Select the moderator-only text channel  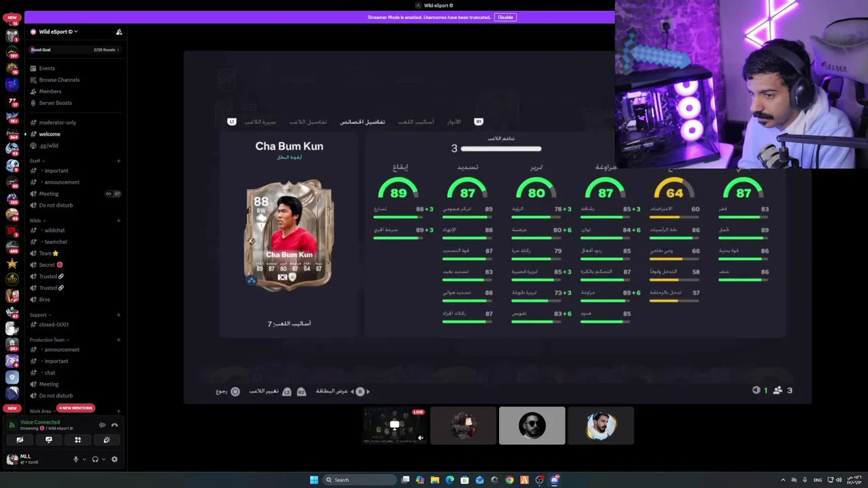point(58,123)
